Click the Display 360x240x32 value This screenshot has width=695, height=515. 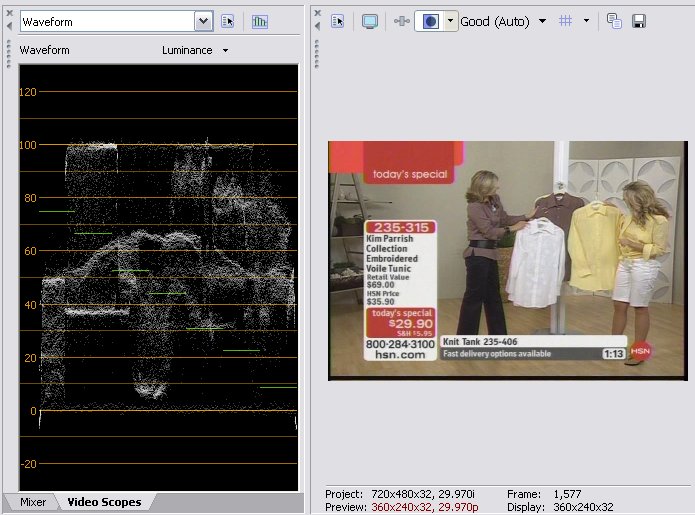tap(583, 507)
